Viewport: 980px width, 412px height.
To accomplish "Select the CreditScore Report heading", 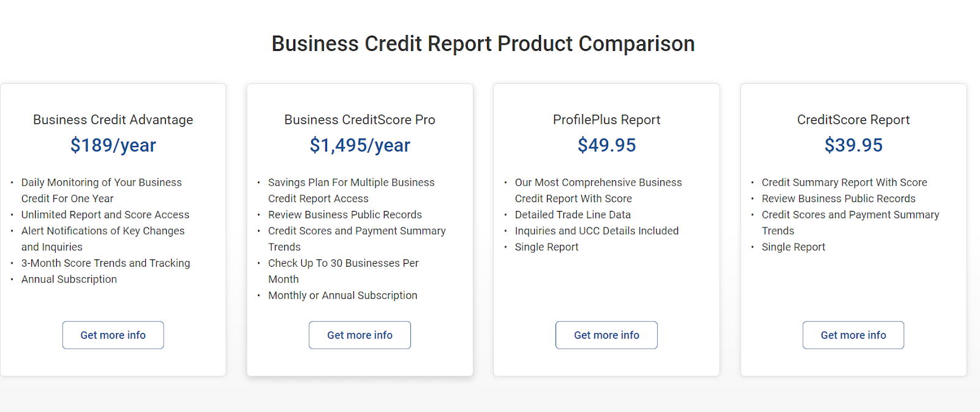I will pos(853,120).
